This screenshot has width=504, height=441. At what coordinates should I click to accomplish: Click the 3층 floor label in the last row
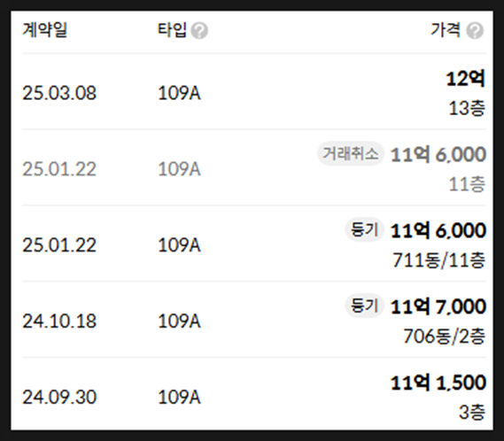[472, 412]
